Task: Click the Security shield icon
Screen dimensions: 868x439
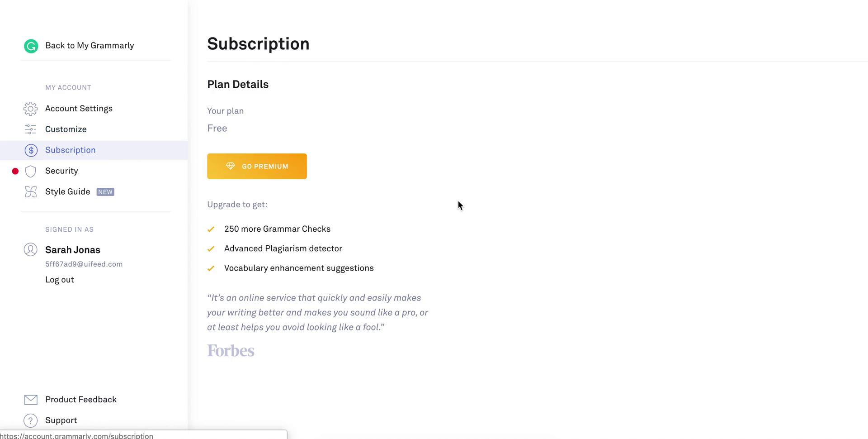Action: tap(30, 171)
